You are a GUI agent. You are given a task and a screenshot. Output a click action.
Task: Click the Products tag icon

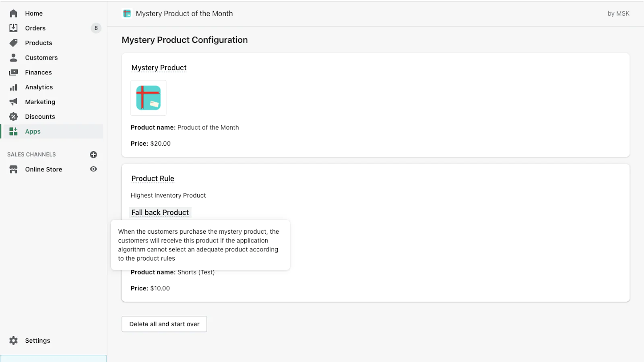coord(13,43)
